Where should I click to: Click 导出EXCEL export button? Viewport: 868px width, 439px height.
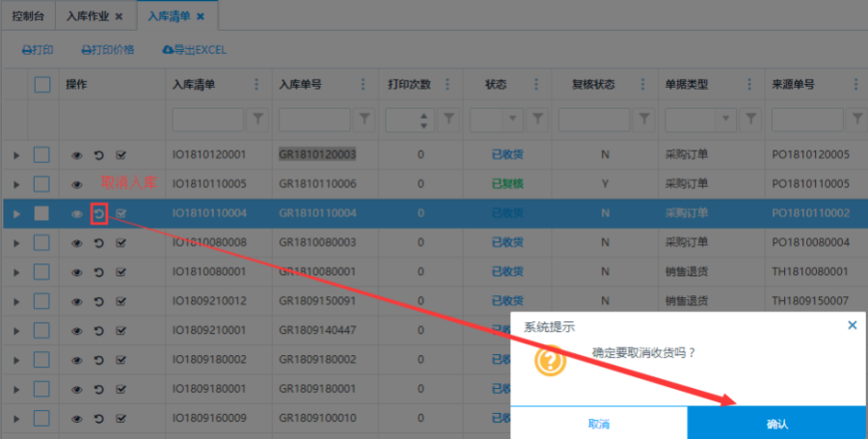click(194, 49)
